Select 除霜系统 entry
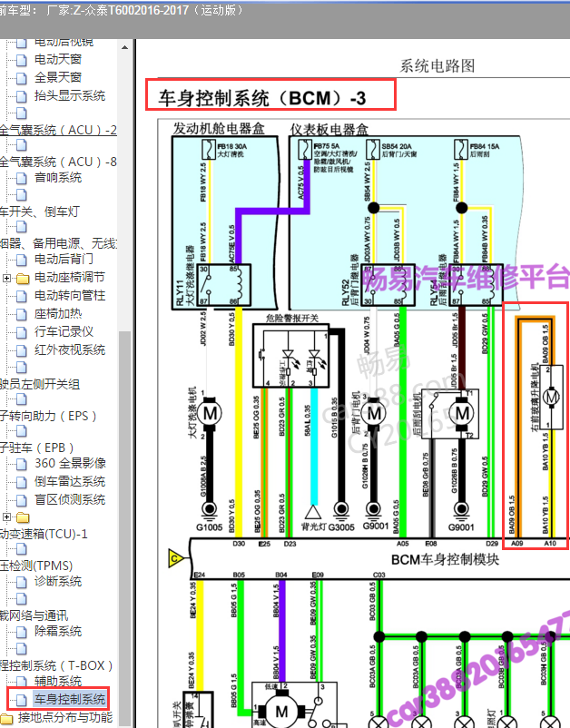570x728 pixels. 58,632
